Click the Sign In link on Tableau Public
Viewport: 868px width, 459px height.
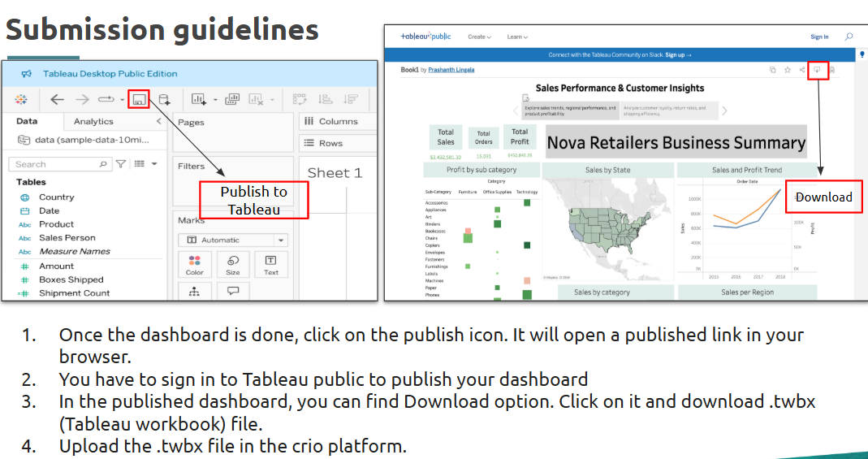pyautogui.click(x=819, y=37)
